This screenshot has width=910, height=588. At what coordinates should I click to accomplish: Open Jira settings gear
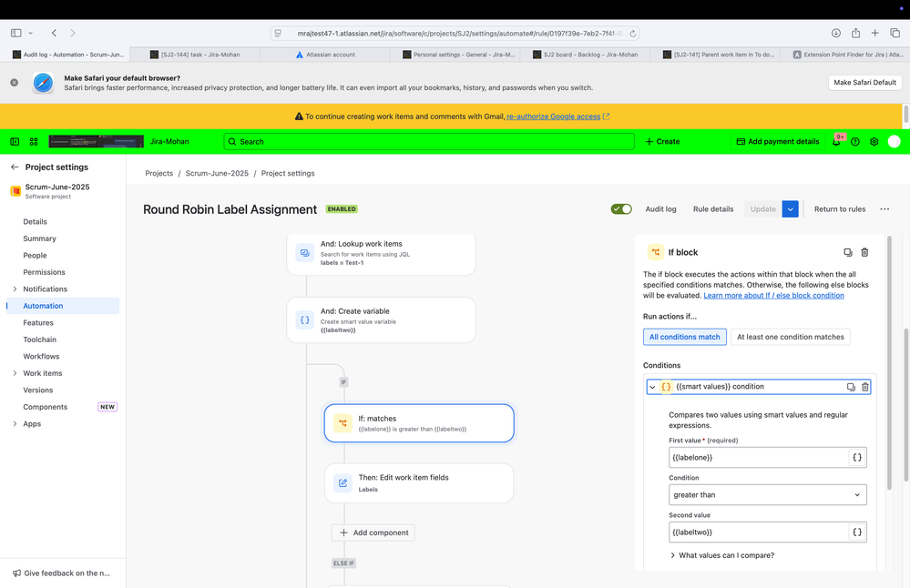[x=874, y=141]
